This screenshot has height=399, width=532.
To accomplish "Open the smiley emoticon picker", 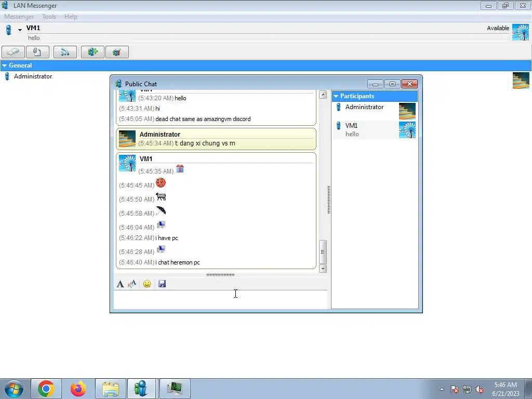I will tap(147, 284).
